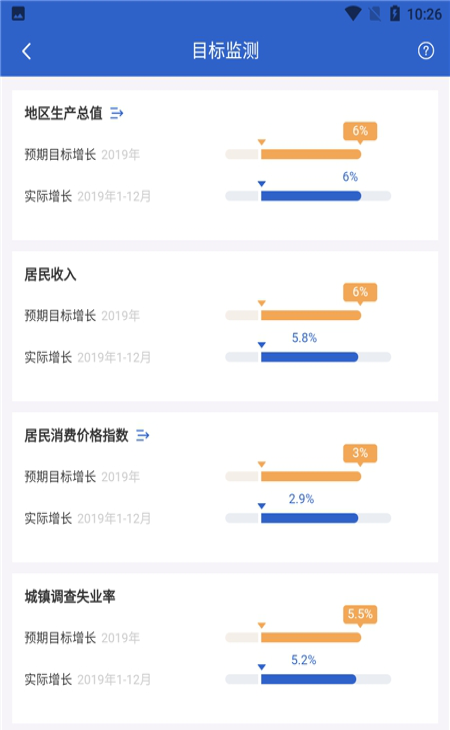
Task: Tap the battery charging status icon
Action: (395, 14)
